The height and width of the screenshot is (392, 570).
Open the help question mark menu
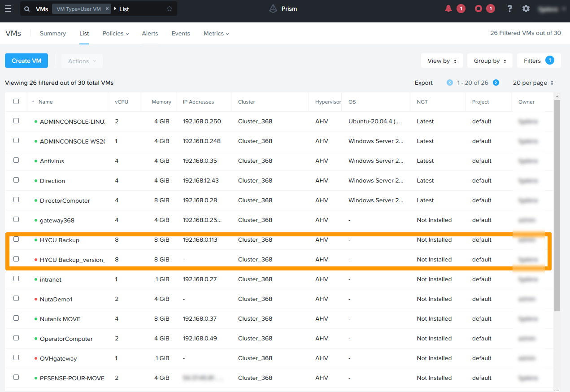coord(509,9)
